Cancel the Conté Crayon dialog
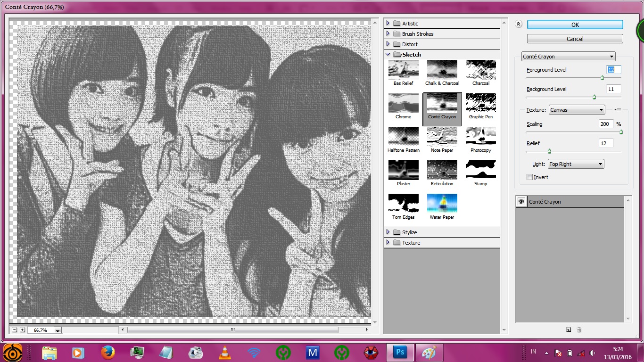Image resolution: width=644 pixels, height=362 pixels. coord(574,38)
